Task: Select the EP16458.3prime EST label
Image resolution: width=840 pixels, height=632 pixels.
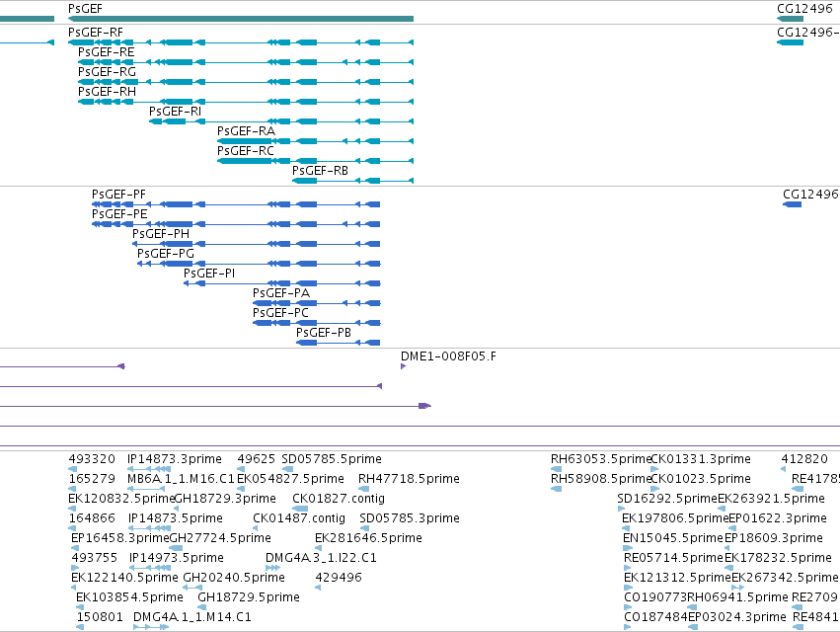Action: (x=120, y=537)
